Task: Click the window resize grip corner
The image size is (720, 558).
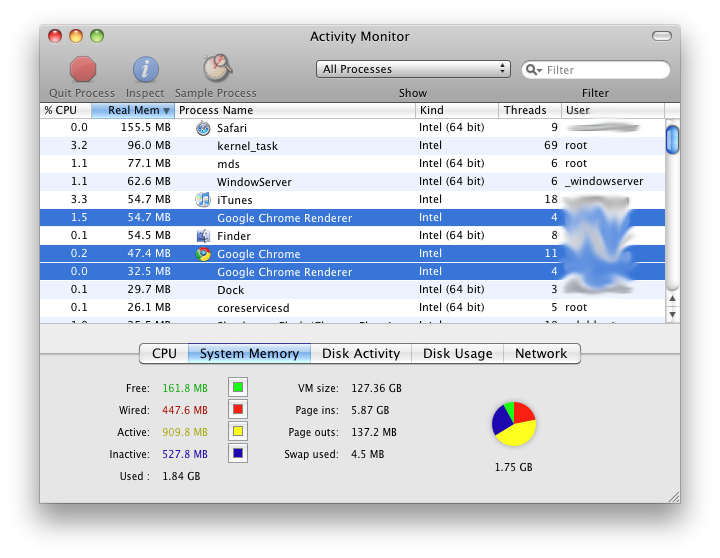Action: coord(674,497)
